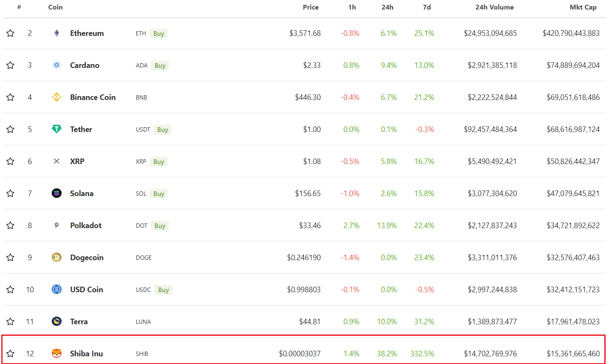This screenshot has height=364, width=606.
Task: Click Buy next to USDC
Action: [x=163, y=290]
